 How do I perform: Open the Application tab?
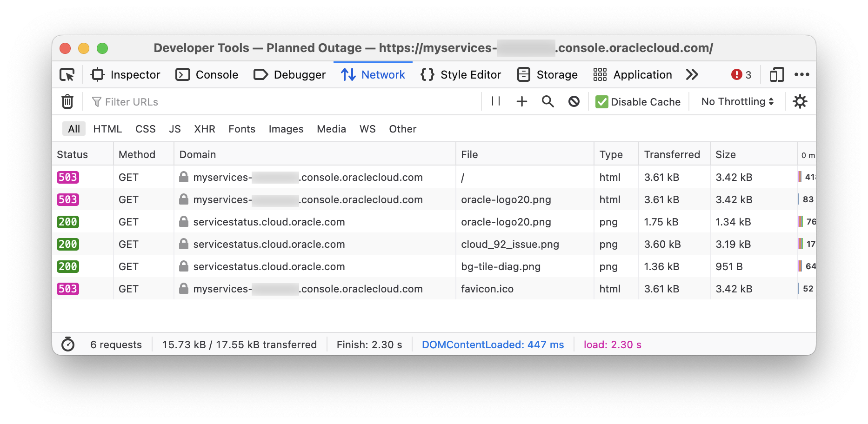pyautogui.click(x=633, y=75)
